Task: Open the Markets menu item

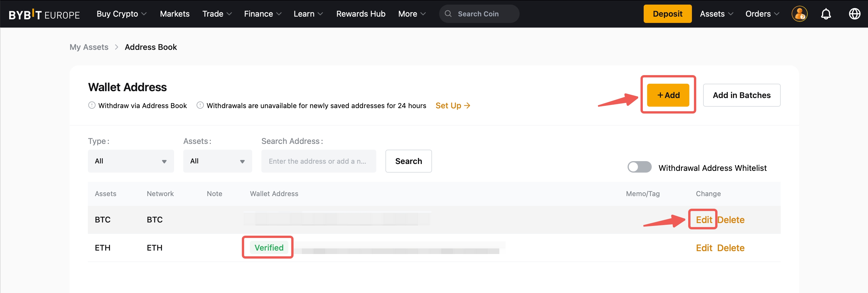Action: [175, 14]
